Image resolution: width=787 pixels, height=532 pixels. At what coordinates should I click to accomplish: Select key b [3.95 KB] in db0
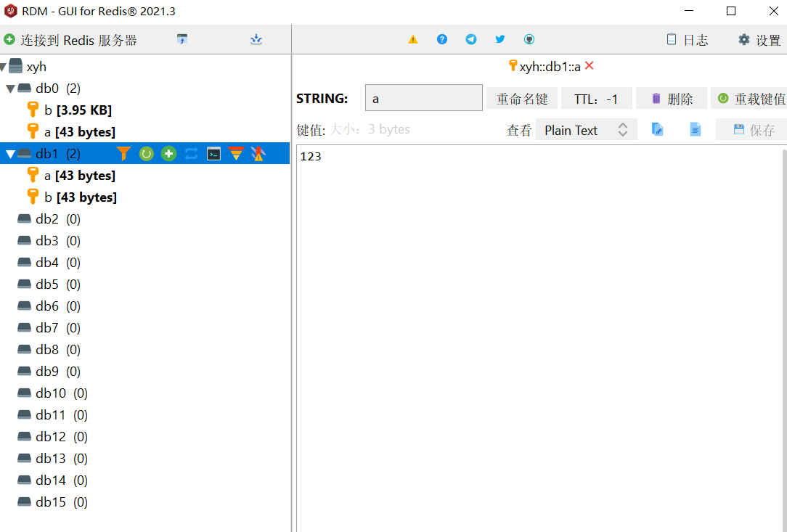pos(78,110)
